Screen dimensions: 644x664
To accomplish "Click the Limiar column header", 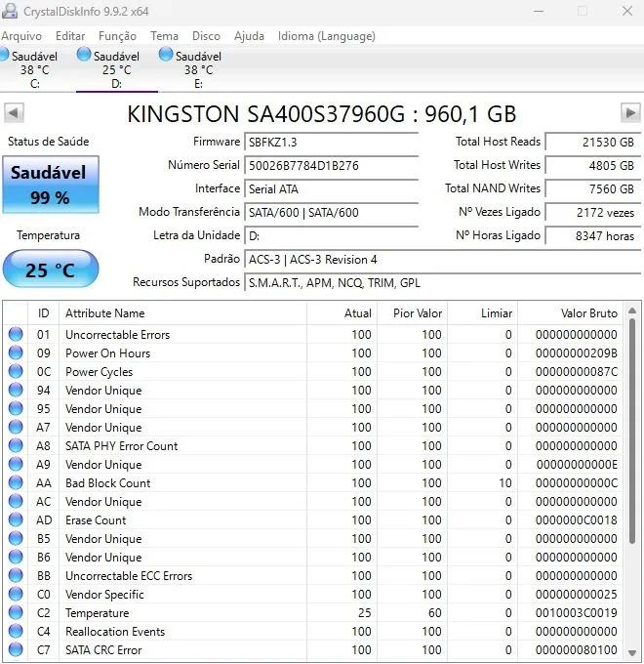I will click(482, 313).
